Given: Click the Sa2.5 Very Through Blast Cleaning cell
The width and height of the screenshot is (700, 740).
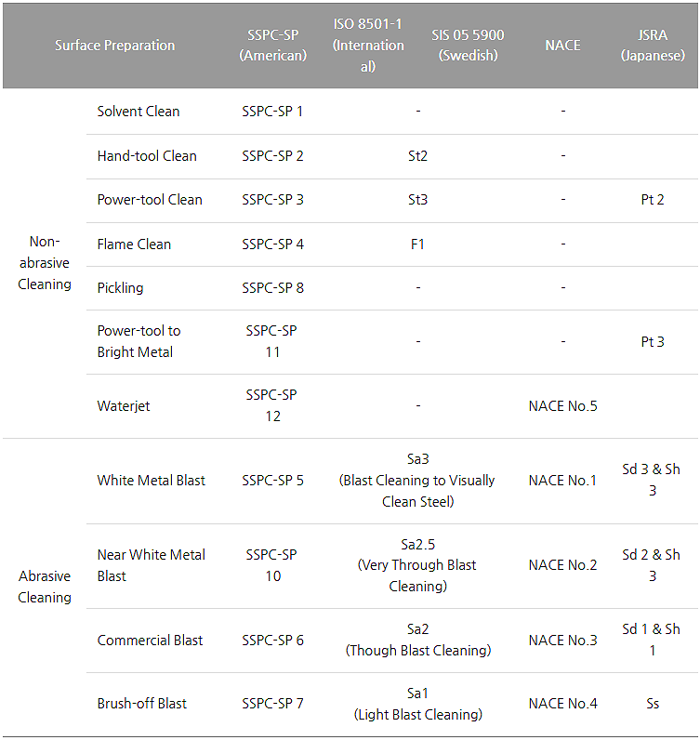Looking at the screenshot, I should tap(417, 565).
